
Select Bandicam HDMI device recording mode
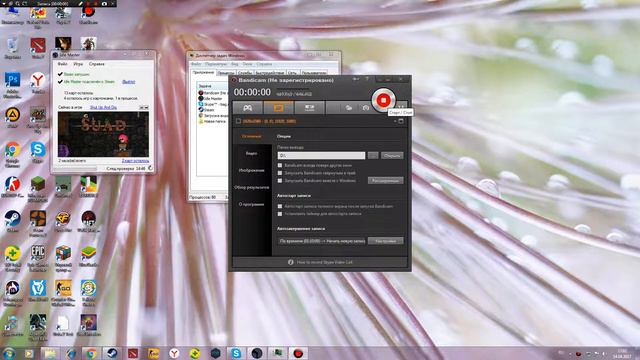(x=309, y=108)
